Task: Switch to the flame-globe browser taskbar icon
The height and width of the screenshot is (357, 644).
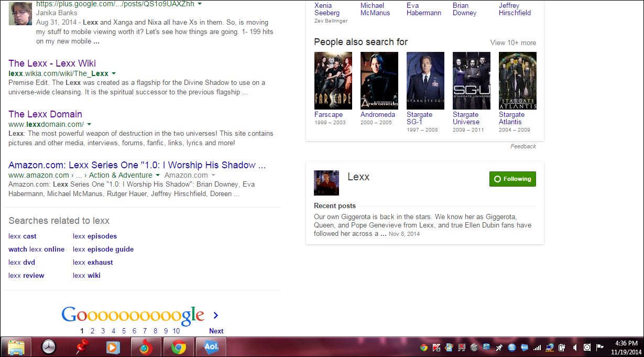Action: click(x=146, y=348)
